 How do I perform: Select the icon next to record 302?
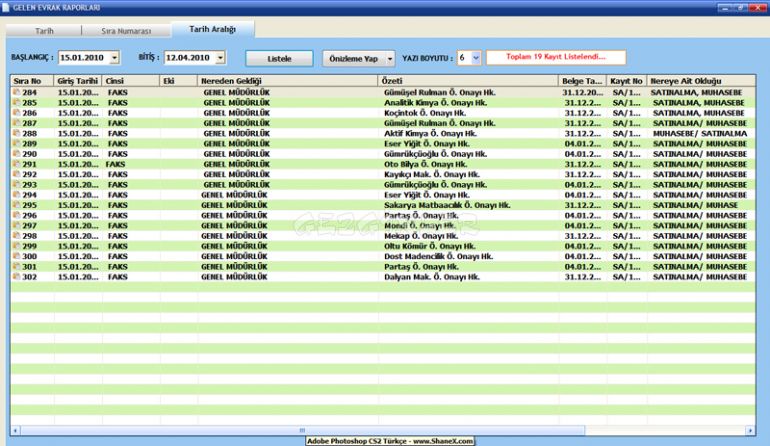pyautogui.click(x=16, y=277)
